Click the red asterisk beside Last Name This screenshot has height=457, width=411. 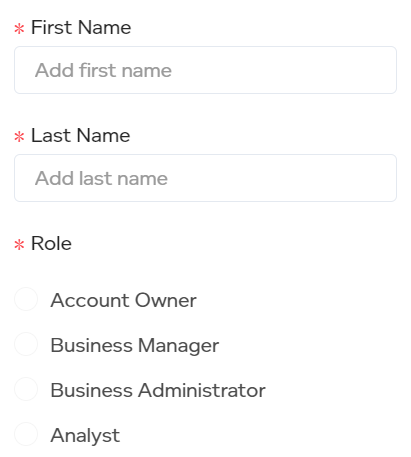click(19, 137)
